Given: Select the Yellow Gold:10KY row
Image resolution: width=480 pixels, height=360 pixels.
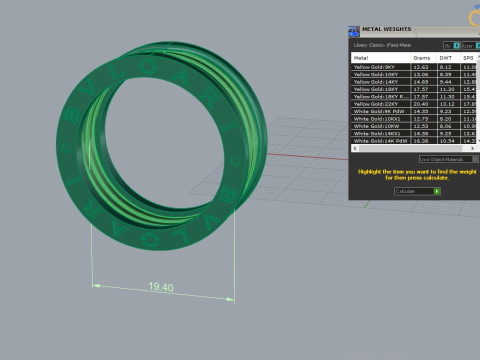Looking at the screenshot, I should pos(414,74).
